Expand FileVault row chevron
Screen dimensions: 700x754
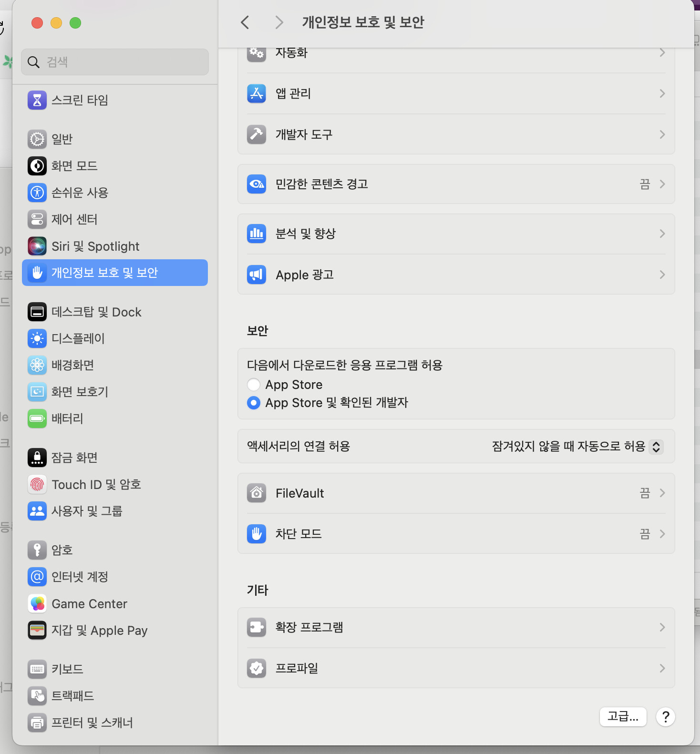click(x=662, y=493)
